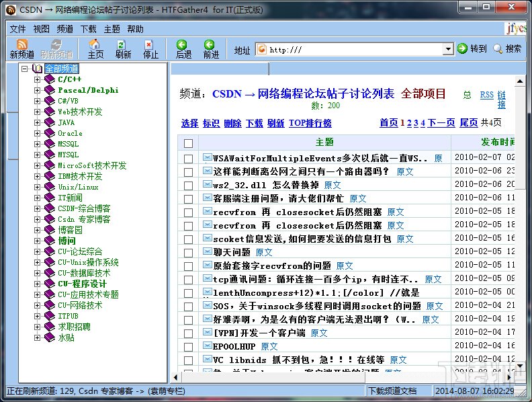Viewport: 532px width, 402px height.
Task: Click into the http:/// address field
Action: click(355, 50)
